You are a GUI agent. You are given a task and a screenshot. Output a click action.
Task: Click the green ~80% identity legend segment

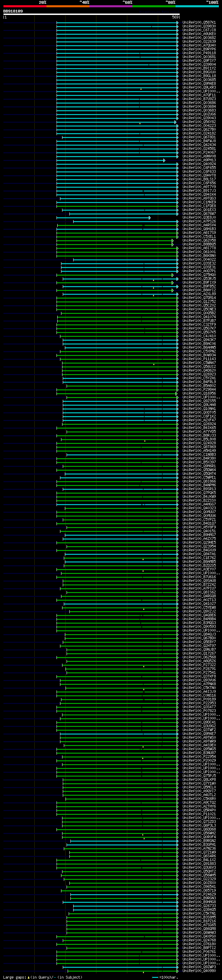154,6
